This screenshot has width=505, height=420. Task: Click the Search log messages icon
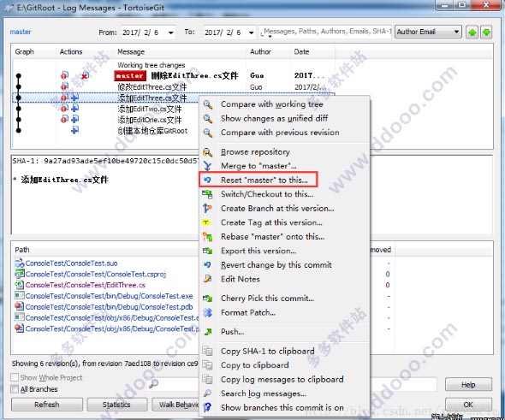click(x=208, y=393)
